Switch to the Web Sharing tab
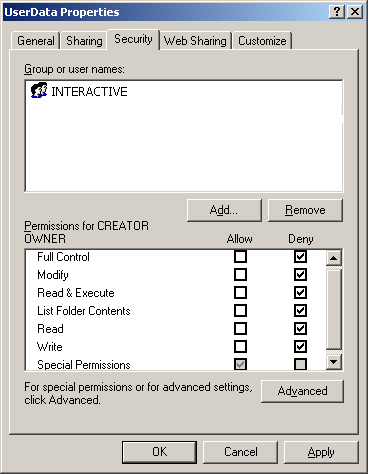This screenshot has width=368, height=474. [195, 41]
